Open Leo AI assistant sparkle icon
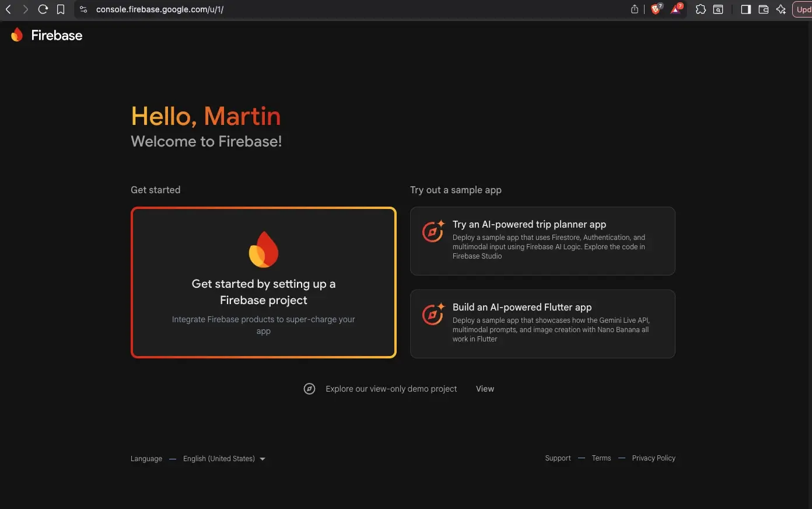This screenshot has width=812, height=509. point(781,9)
